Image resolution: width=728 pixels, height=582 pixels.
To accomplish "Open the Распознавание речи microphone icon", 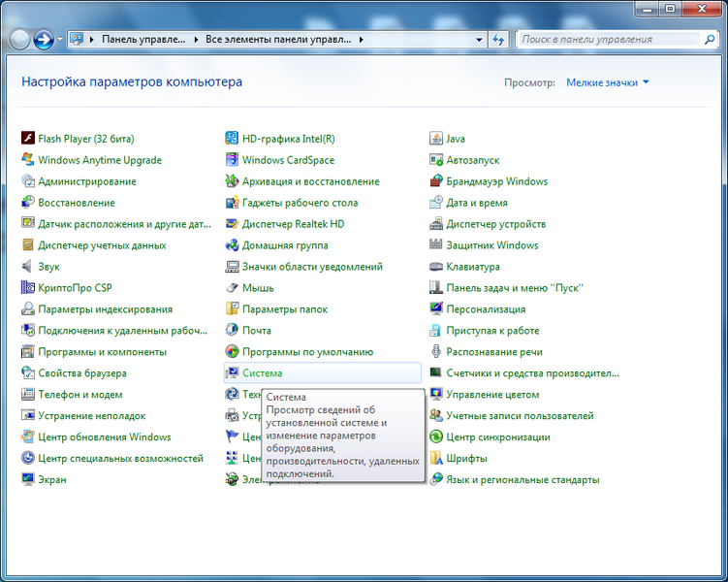I will point(436,351).
